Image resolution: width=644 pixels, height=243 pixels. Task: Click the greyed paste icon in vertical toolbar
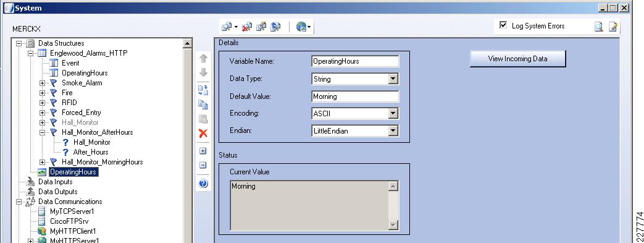pyautogui.click(x=203, y=119)
